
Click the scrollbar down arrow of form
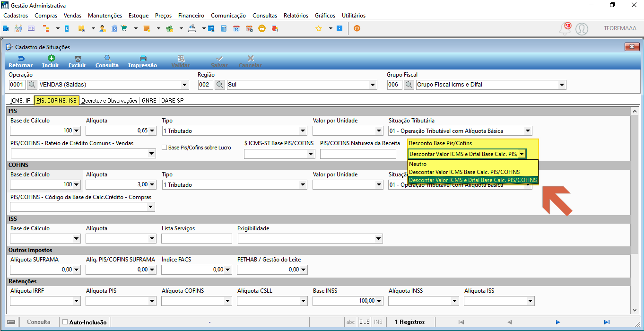pyautogui.click(x=635, y=310)
